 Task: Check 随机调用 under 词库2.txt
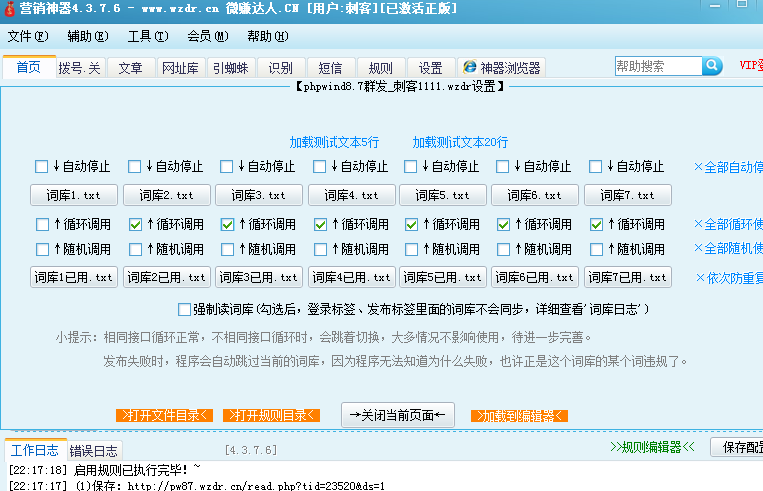point(135,250)
